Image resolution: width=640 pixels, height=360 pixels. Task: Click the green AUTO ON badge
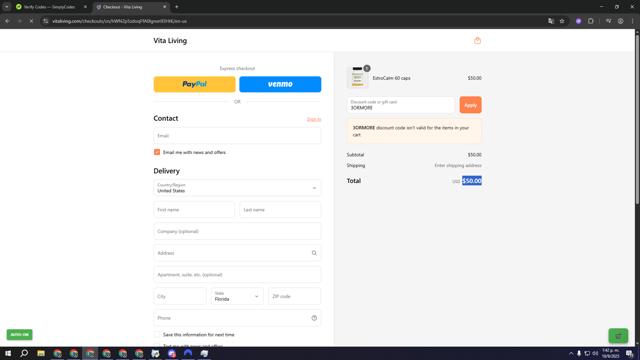(x=20, y=334)
